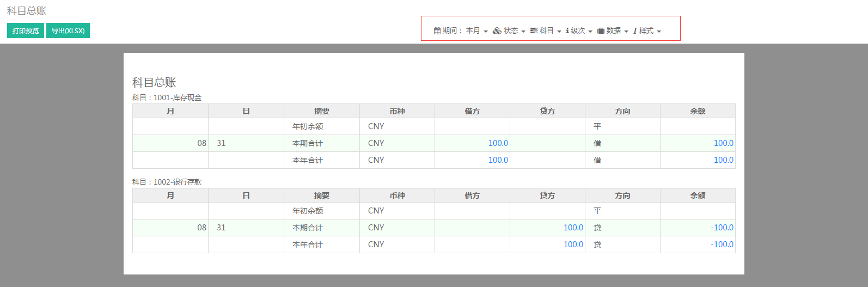The height and width of the screenshot is (287, 868).
Task: Open 本年合计 balance -100.0 link for 1002-银行存款
Action: pyautogui.click(x=722, y=245)
